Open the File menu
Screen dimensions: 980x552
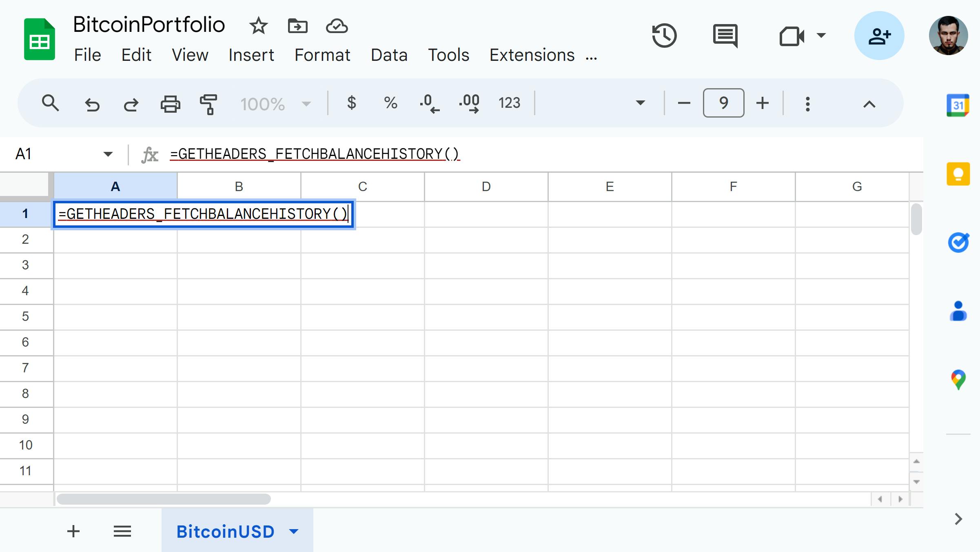tap(87, 55)
